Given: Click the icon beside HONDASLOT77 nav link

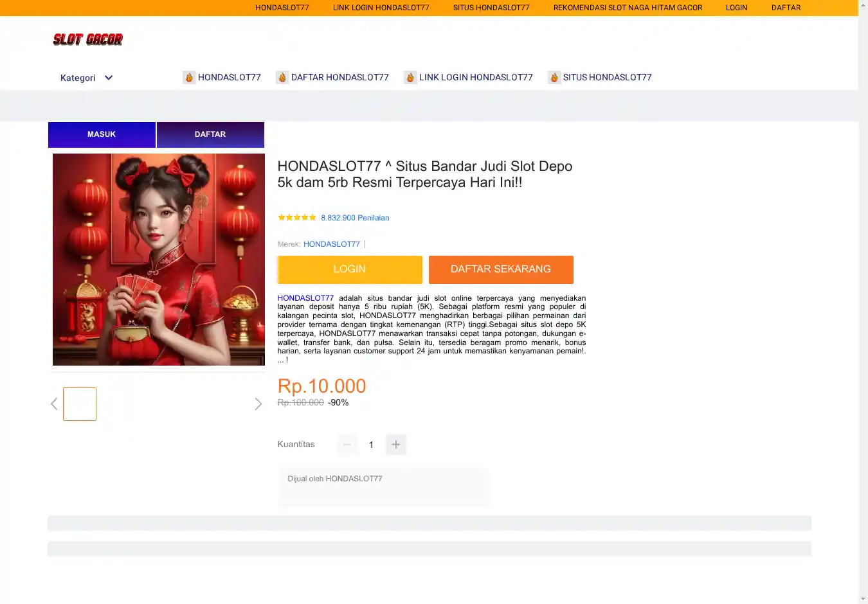Looking at the screenshot, I should click(189, 78).
